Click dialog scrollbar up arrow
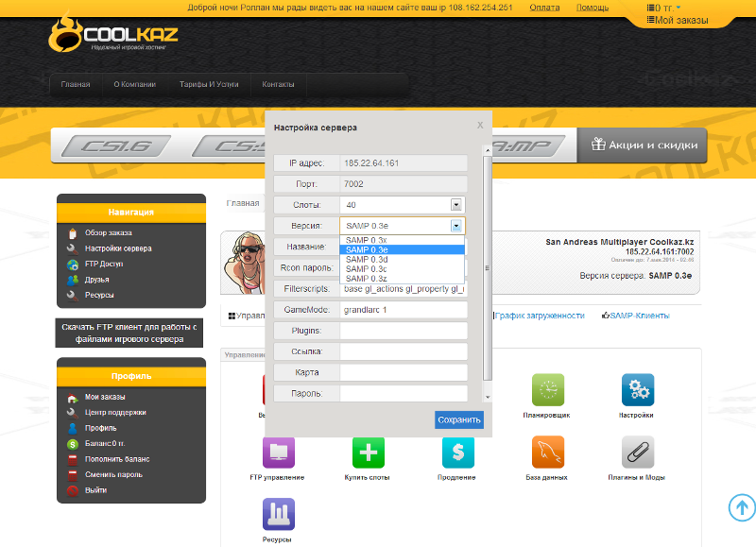Image resolution: width=756 pixels, height=547 pixels. coord(488,150)
